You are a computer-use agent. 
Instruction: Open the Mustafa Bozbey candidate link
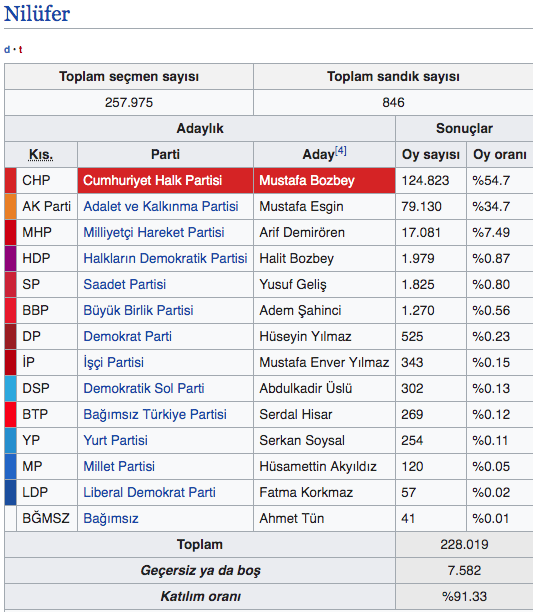point(307,180)
